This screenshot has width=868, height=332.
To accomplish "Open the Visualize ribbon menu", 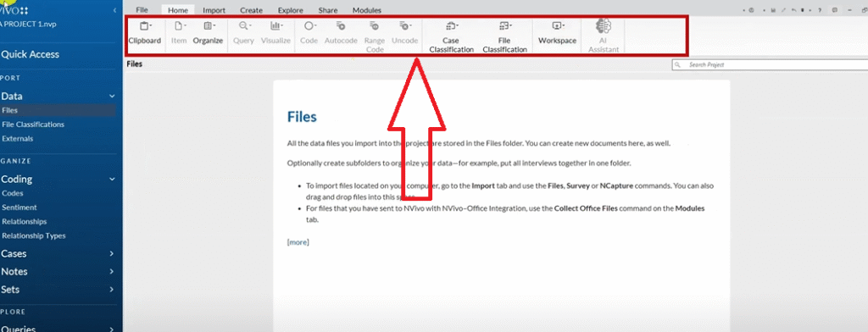I will 275,33.
